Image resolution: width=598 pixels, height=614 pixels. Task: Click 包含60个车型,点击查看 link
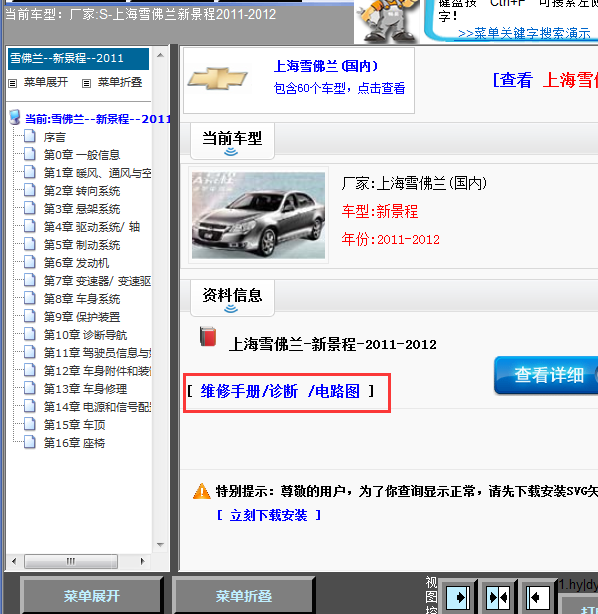[x=339, y=88]
